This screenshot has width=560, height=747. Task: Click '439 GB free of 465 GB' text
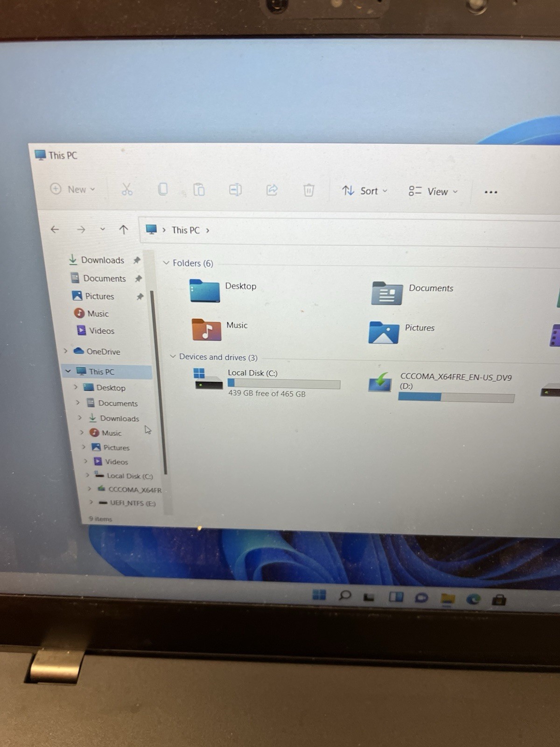coord(266,393)
